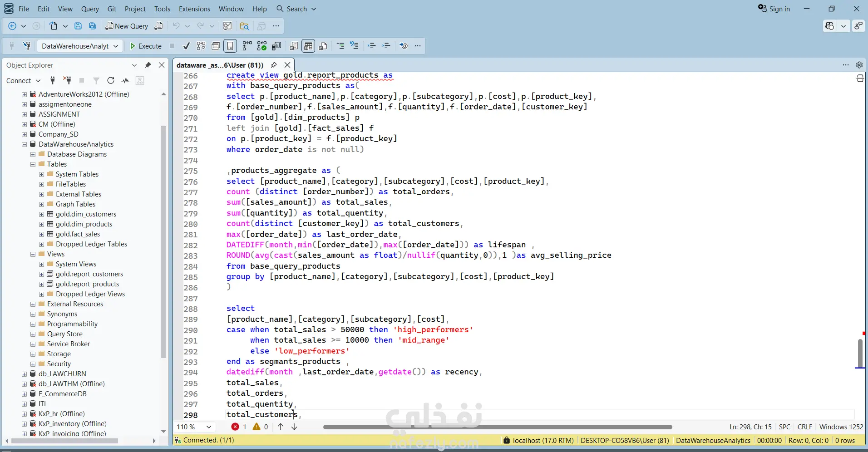Click Increase Indent icon
This screenshot has width=868, height=452.
[386, 46]
